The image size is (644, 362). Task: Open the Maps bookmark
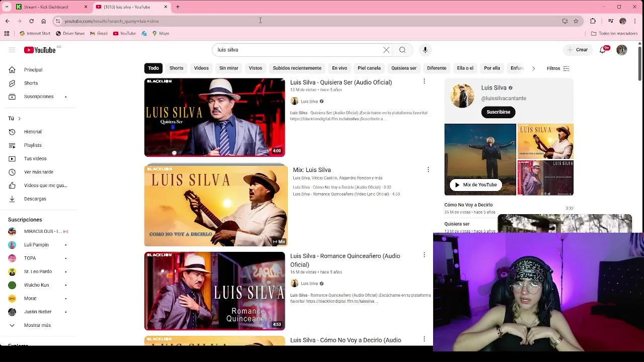[x=160, y=34]
